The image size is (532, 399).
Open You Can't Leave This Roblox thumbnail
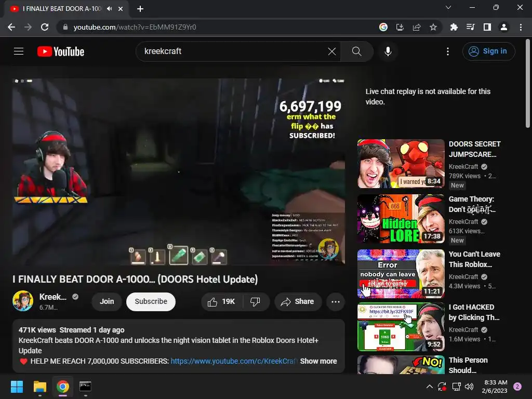(401, 274)
